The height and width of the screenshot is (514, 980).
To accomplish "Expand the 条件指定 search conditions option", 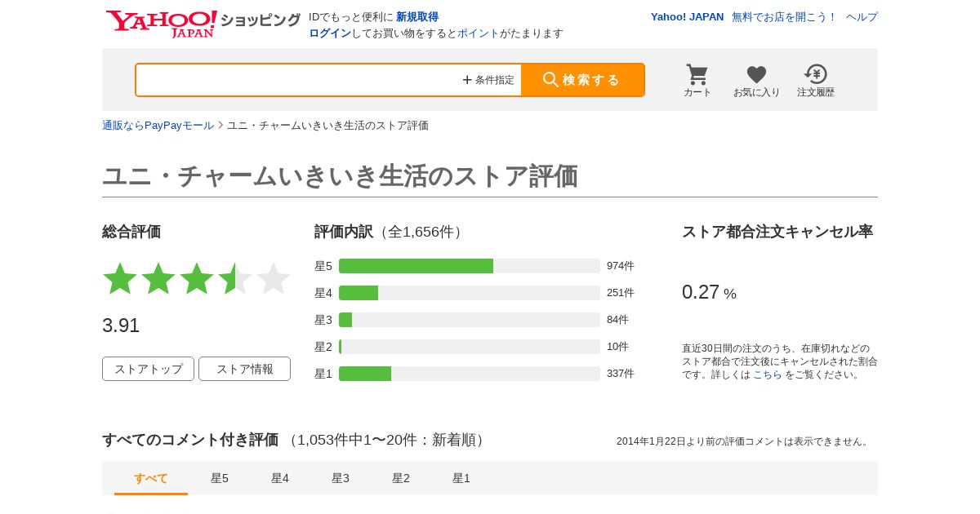I will [x=488, y=80].
